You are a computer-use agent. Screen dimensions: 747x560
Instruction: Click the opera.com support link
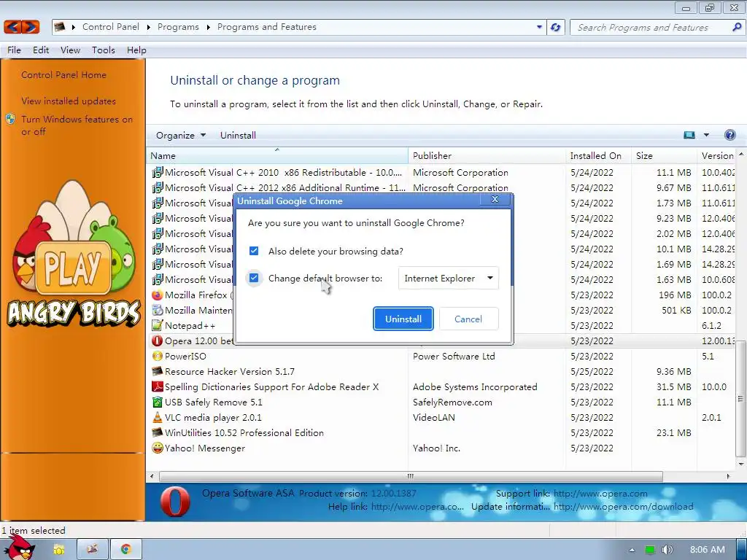click(600, 494)
